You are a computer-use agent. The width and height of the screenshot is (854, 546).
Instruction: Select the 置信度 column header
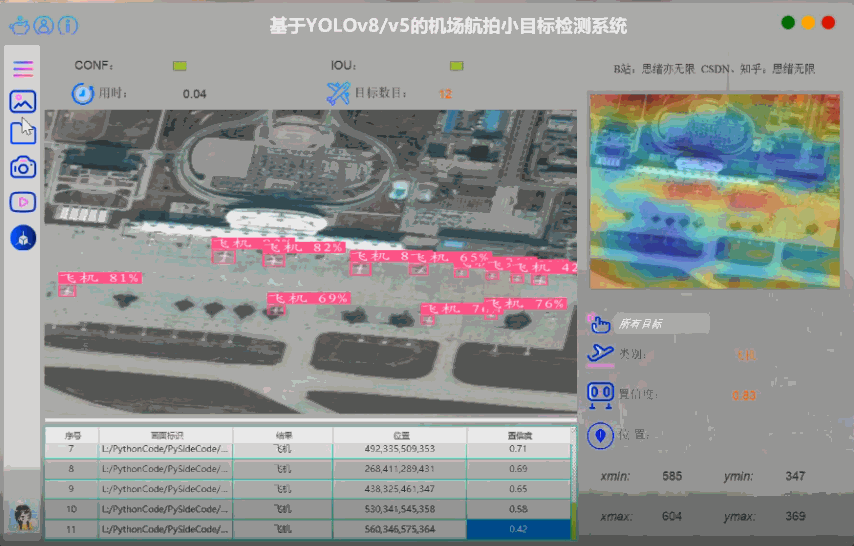518,435
